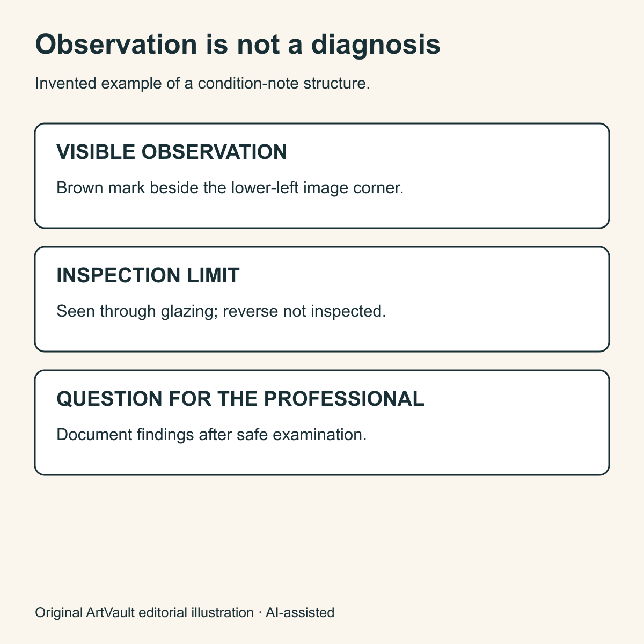Click the INSPECTION LIMIT heading
Image resolution: width=644 pixels, height=644 pixels.
coord(148,276)
